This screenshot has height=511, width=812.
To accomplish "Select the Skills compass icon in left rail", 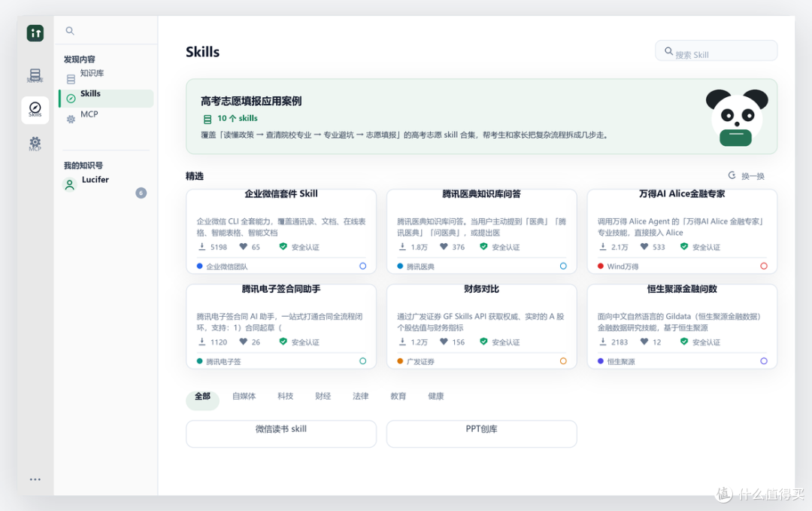I will tap(35, 109).
